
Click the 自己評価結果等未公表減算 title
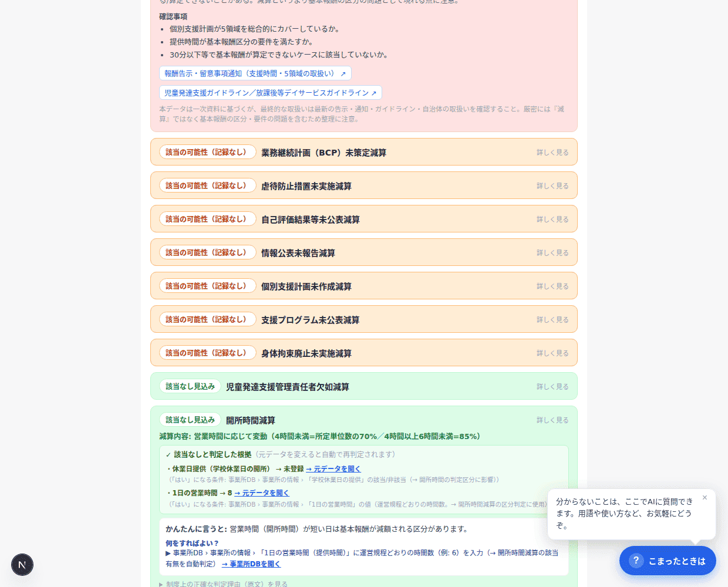click(311, 220)
